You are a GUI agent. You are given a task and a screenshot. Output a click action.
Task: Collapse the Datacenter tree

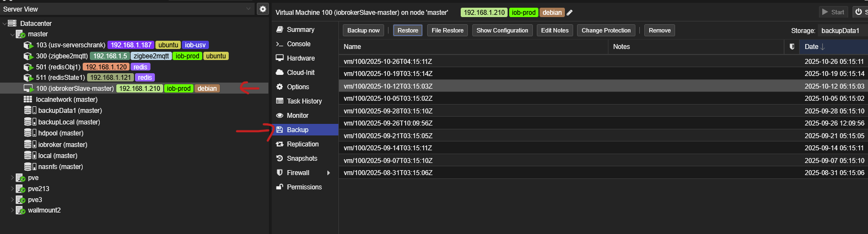(4, 24)
